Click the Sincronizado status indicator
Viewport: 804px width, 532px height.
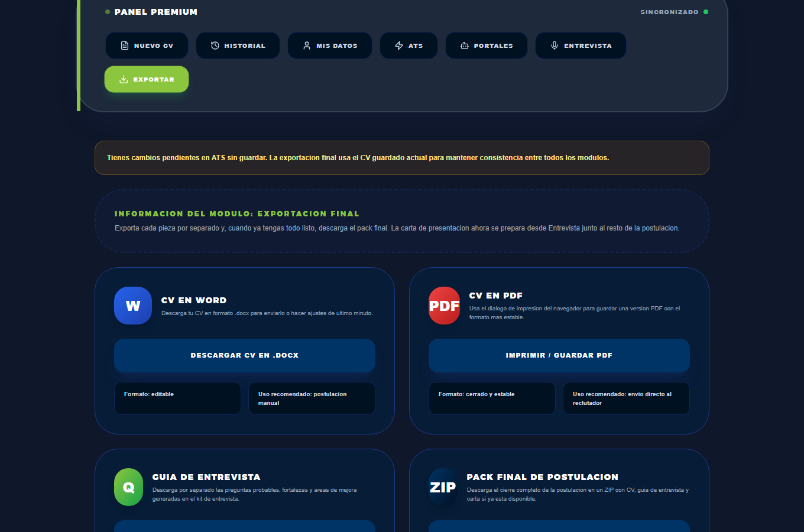click(x=675, y=12)
